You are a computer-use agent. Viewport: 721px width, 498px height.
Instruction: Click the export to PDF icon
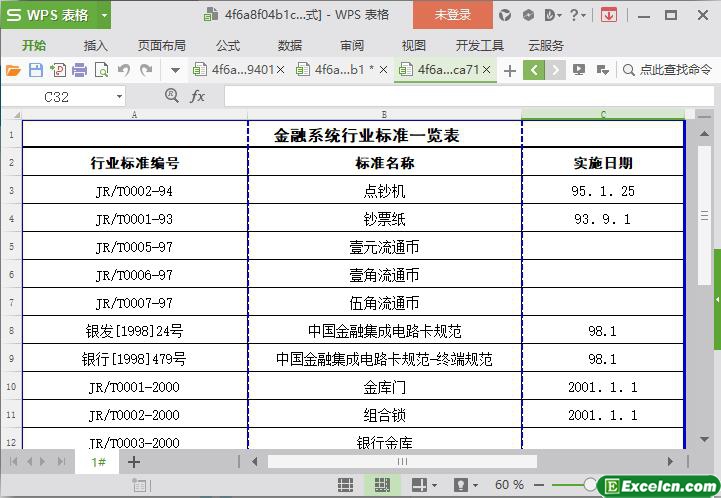pyautogui.click(x=58, y=70)
